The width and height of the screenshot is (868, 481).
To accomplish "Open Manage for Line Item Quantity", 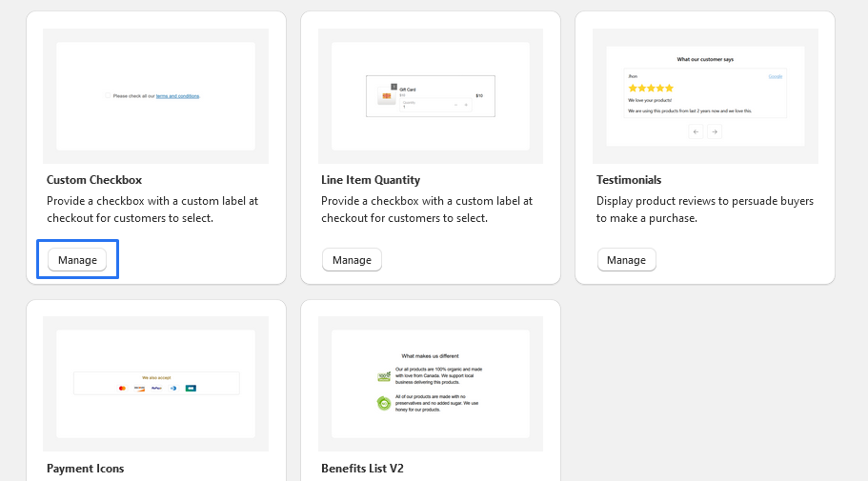I will [x=352, y=260].
